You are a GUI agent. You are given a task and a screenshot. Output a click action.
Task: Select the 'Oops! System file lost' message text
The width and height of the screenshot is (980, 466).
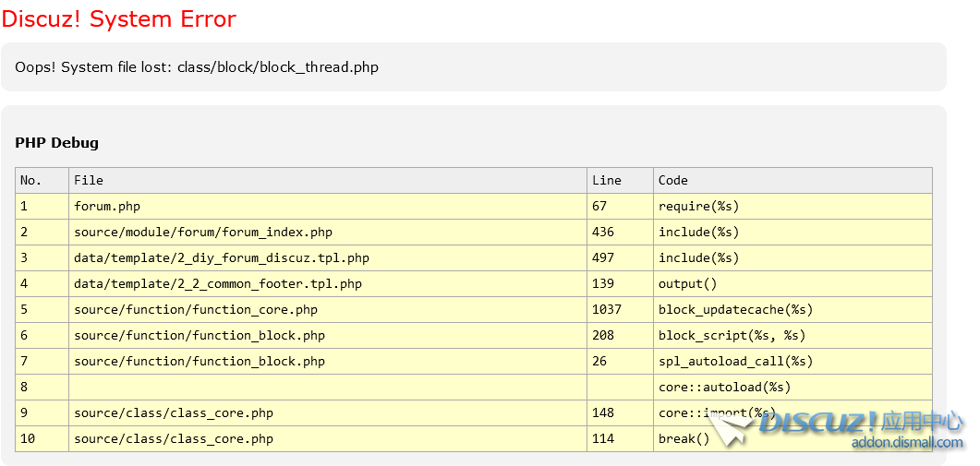197,66
